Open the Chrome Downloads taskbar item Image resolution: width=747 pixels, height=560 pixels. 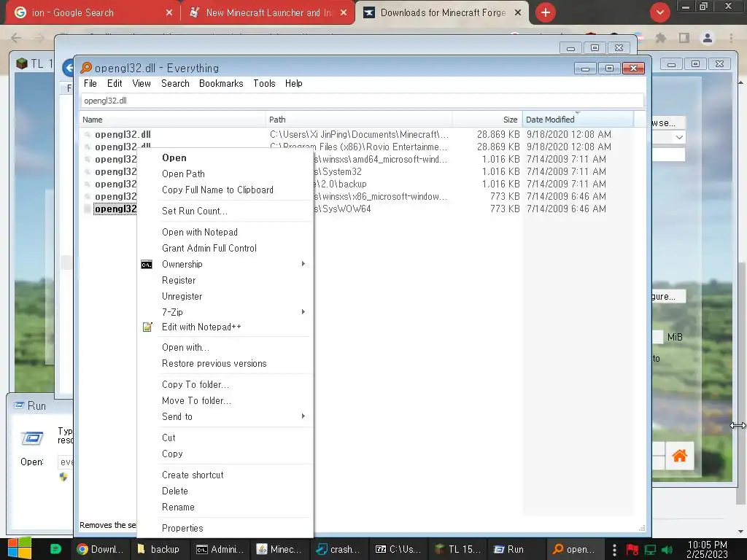click(x=100, y=549)
